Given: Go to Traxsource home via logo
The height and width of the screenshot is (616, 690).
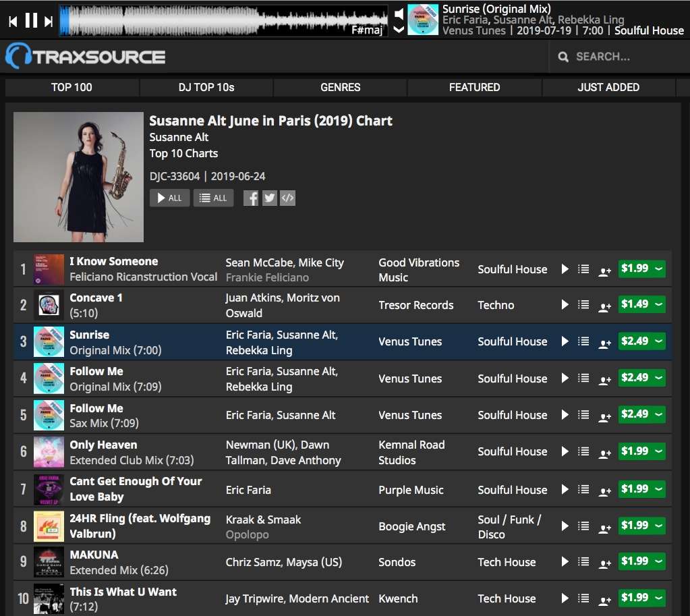Looking at the screenshot, I should click(86, 57).
